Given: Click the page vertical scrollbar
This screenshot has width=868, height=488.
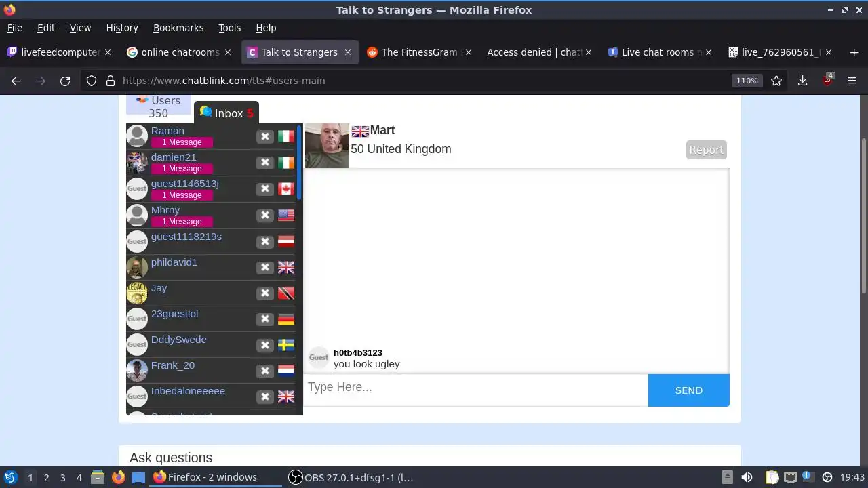Looking at the screenshot, I should coord(863,216).
